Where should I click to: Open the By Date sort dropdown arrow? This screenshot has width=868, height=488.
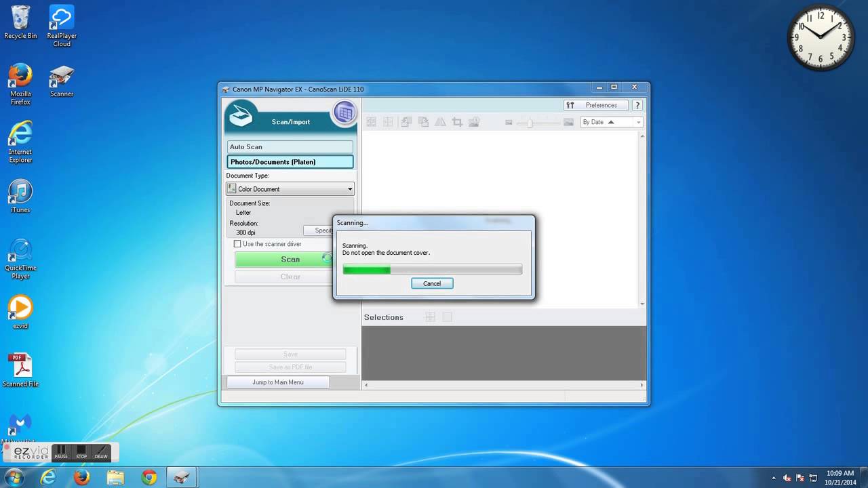[x=638, y=123]
